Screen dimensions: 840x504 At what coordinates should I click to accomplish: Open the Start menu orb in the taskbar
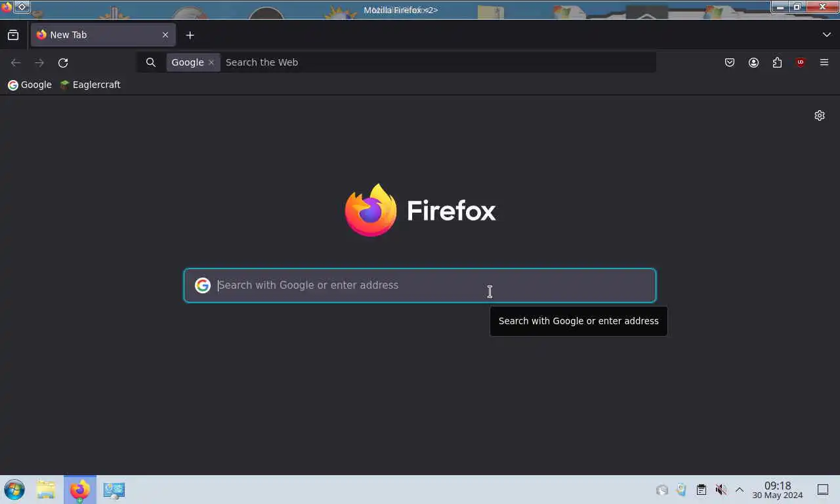pyautogui.click(x=14, y=490)
